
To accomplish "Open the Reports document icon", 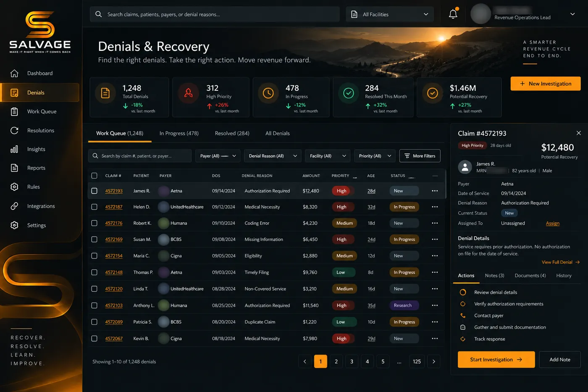I will pyautogui.click(x=14, y=168).
